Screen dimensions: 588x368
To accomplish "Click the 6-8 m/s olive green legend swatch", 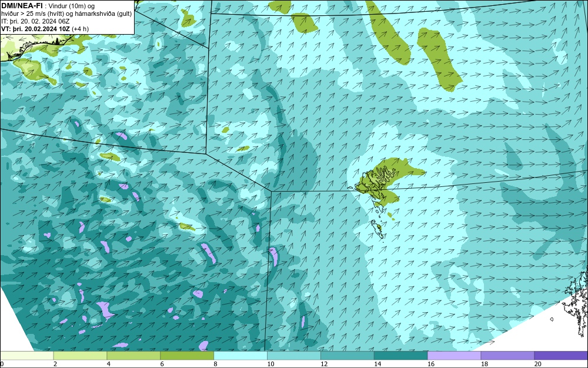I will point(187,356).
